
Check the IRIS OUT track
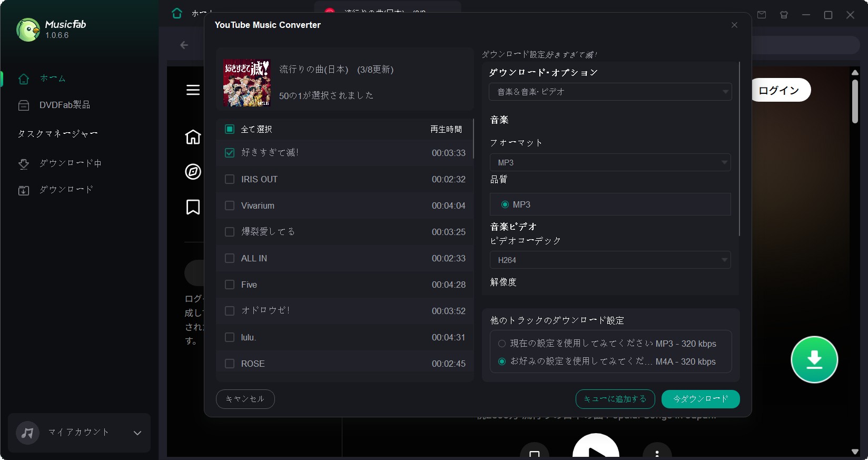[x=230, y=179]
